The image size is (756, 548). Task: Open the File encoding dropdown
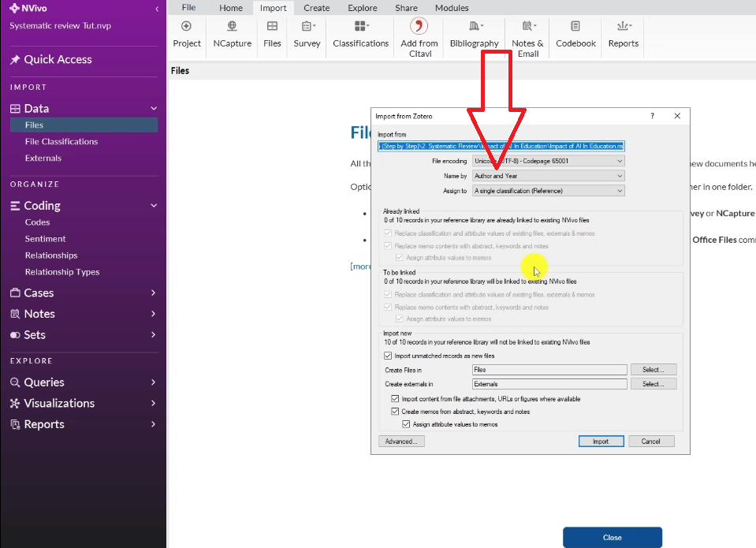click(x=549, y=161)
